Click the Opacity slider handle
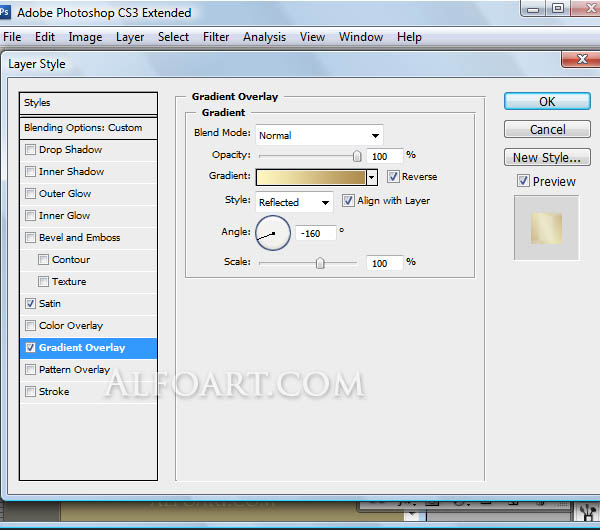600x530 pixels. pos(357,156)
